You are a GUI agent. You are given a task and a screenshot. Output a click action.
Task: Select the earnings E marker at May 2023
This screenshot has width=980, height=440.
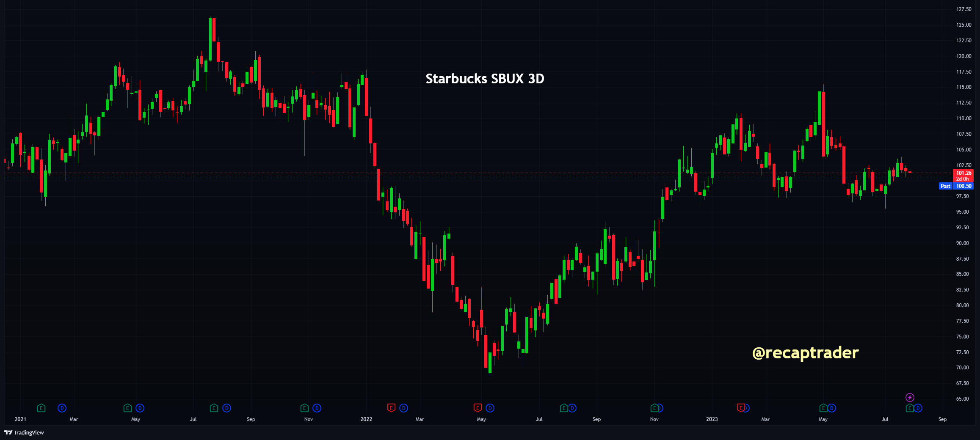[823, 408]
